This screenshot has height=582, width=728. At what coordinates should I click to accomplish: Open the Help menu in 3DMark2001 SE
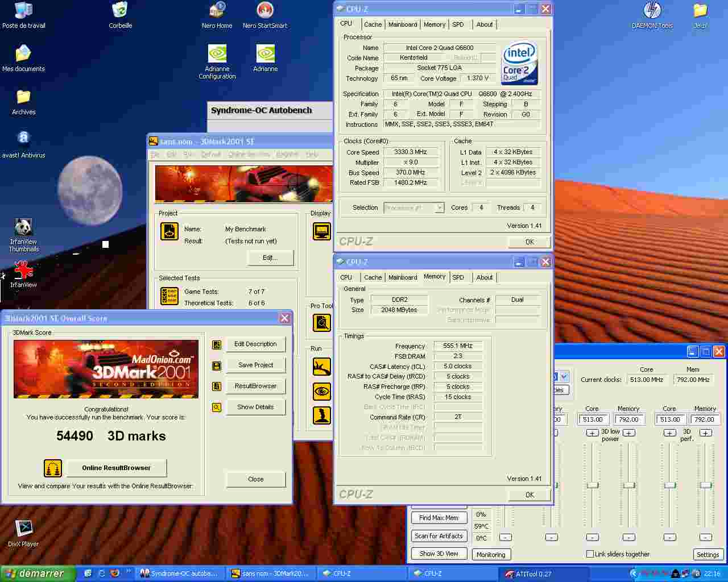click(312, 155)
